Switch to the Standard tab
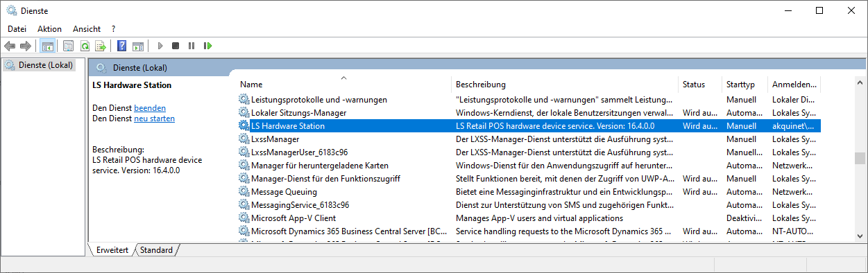 coord(156,250)
